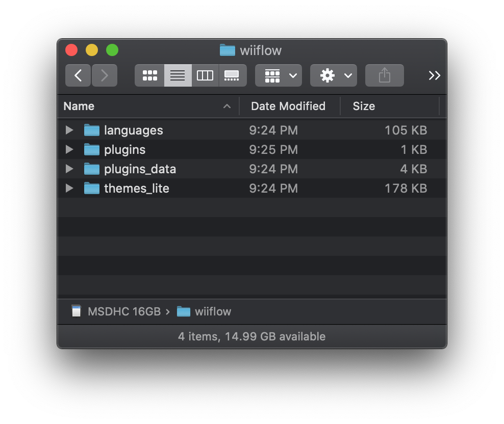Image resolution: width=504 pixels, height=424 pixels.
Task: Switch to icon view
Action: pos(150,75)
